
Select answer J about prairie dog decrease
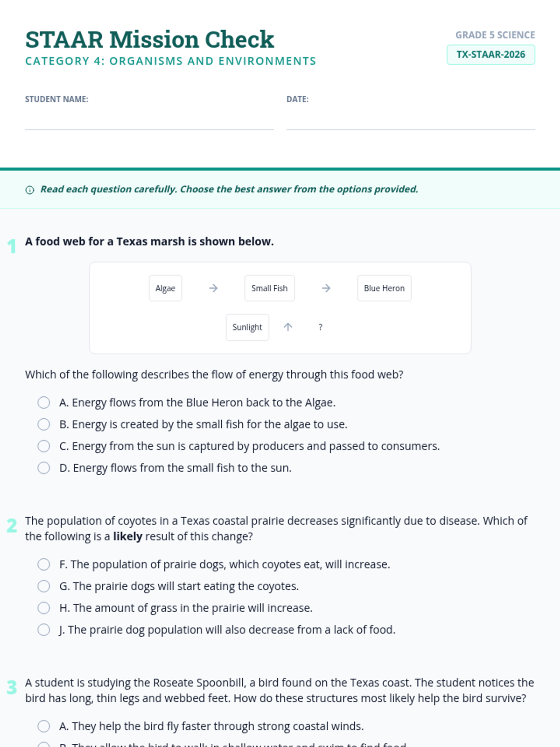[x=44, y=630]
